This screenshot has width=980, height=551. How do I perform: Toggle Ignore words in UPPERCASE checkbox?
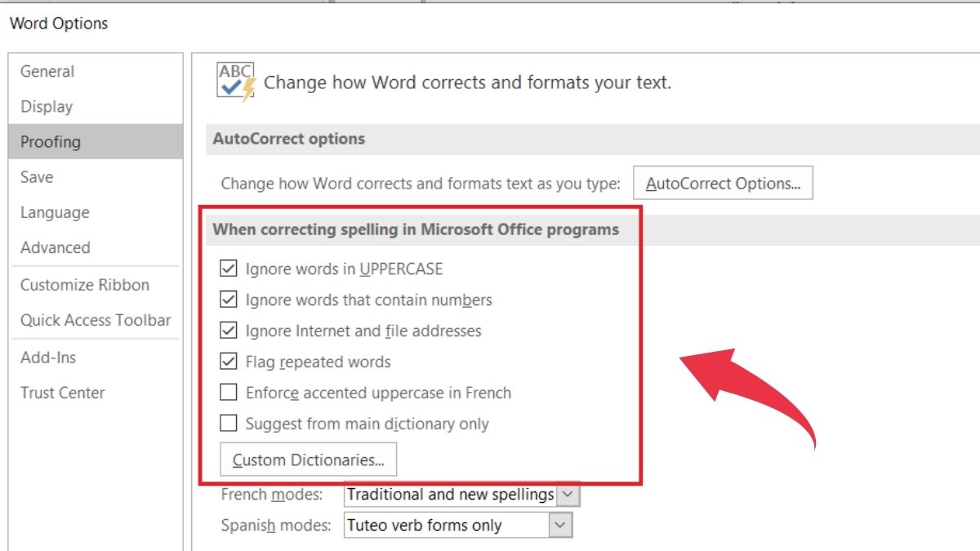[229, 269]
